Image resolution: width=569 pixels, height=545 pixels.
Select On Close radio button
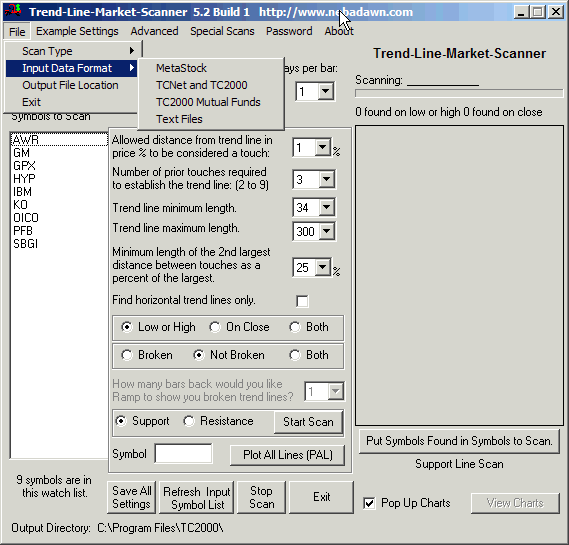[x=215, y=327]
